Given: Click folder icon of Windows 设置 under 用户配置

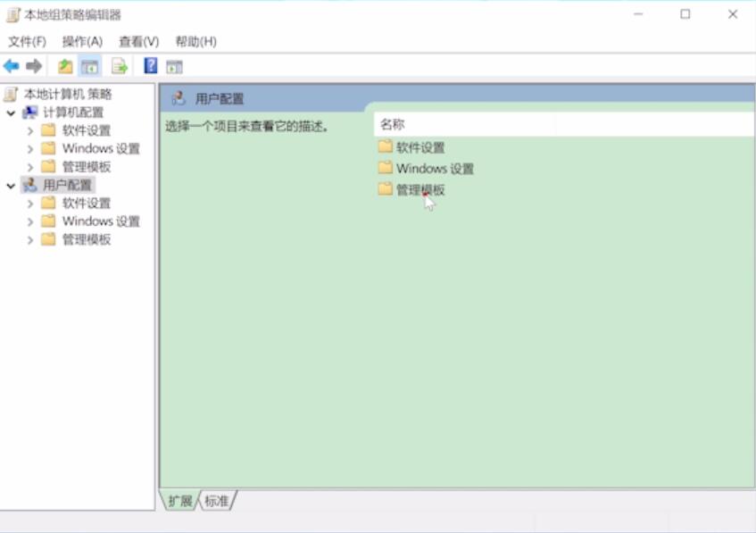Looking at the screenshot, I should [x=48, y=221].
